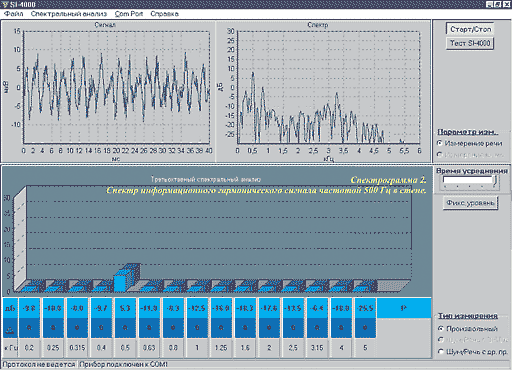The height and width of the screenshot is (370, 512).
Task: Click the Сигнал waveform plot area
Action: pyautogui.click(x=117, y=87)
